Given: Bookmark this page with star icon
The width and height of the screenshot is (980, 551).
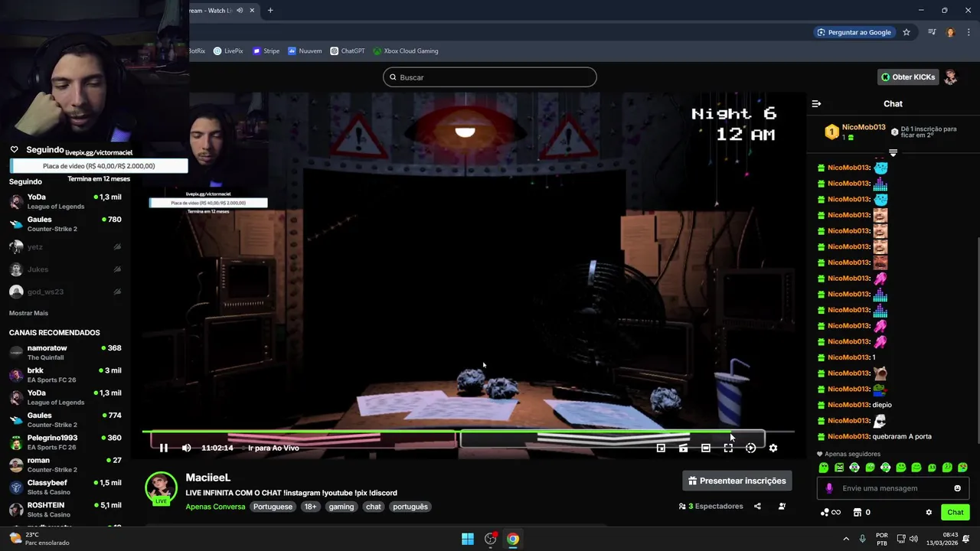Looking at the screenshot, I should coord(906,32).
